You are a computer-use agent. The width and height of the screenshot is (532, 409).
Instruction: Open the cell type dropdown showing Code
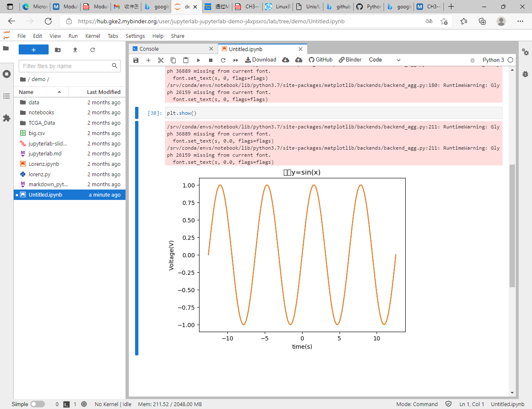(x=382, y=60)
